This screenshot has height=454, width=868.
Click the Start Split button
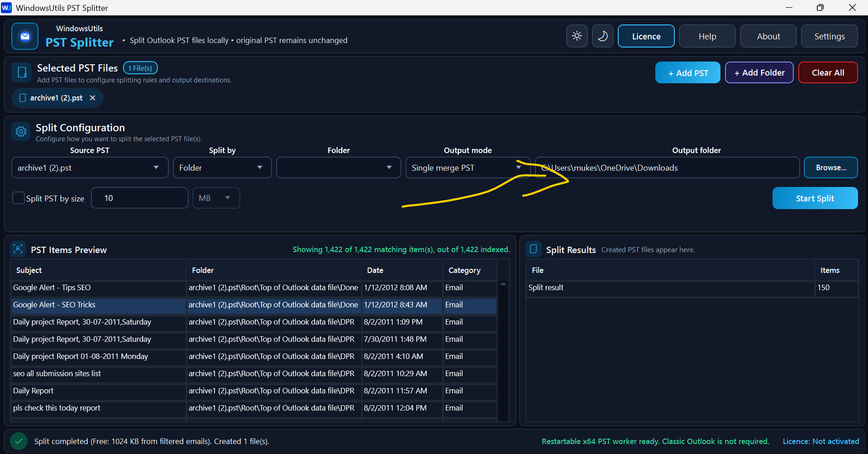tap(815, 198)
